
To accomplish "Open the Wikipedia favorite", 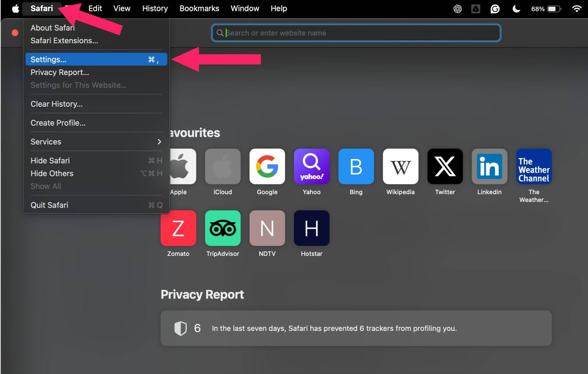I will (400, 166).
